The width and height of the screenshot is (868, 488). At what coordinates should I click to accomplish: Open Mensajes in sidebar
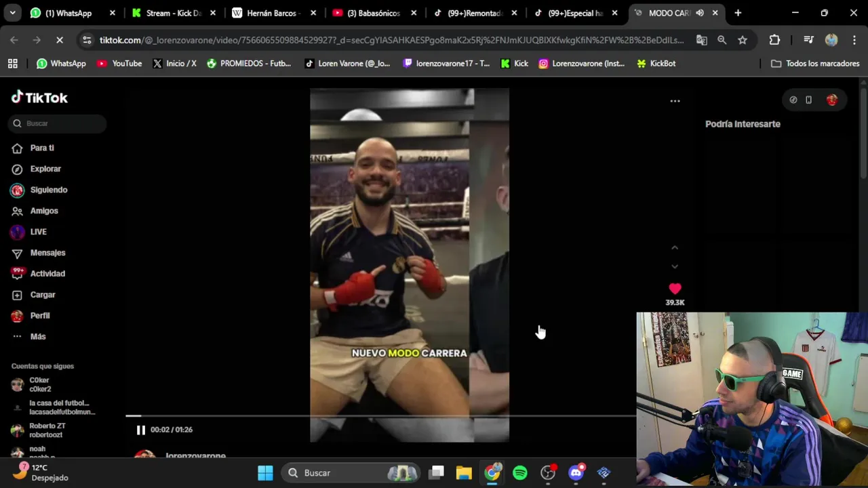click(38, 253)
